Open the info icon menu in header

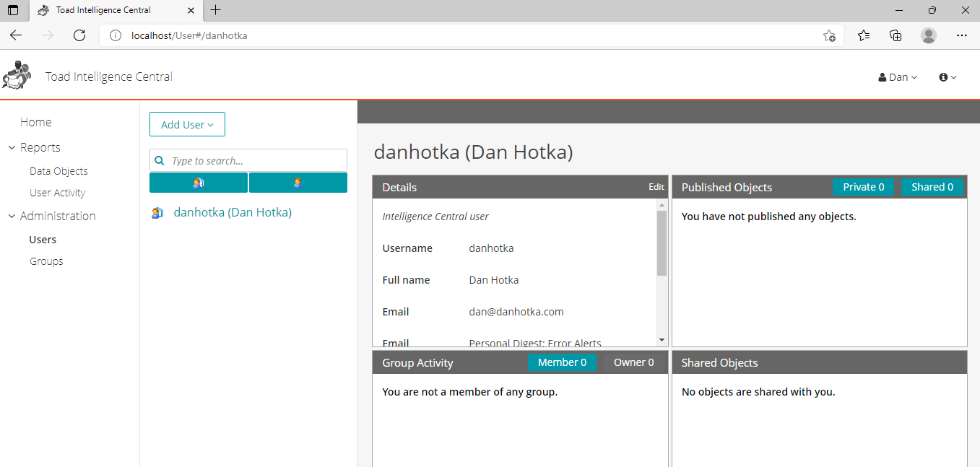(948, 77)
